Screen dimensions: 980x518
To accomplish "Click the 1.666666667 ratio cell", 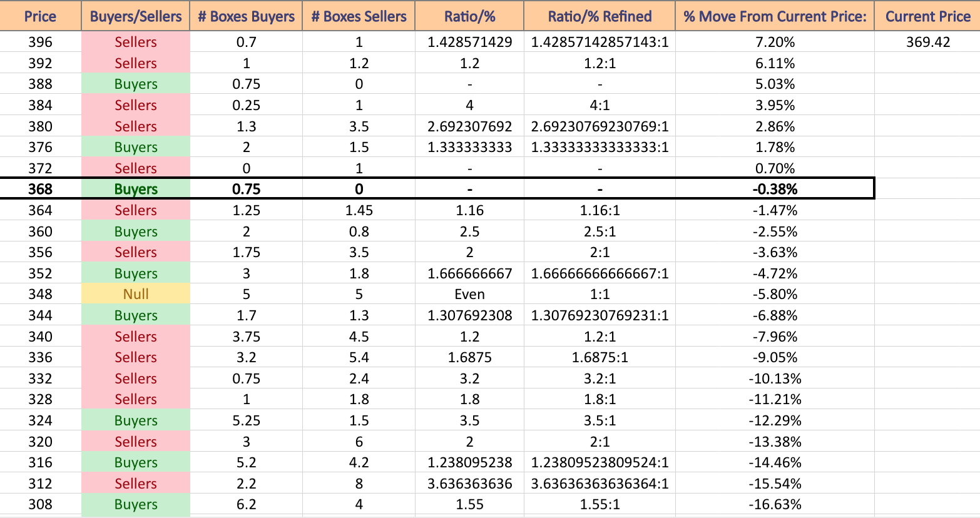I will pos(469,273).
